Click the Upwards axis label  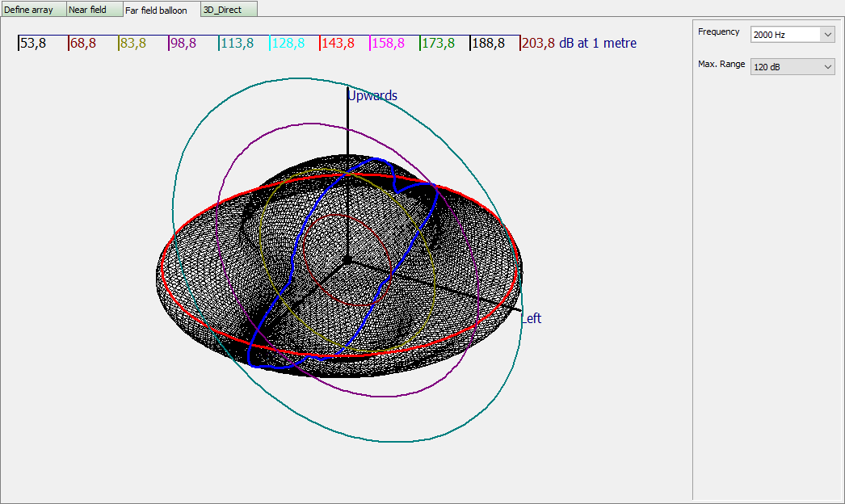coord(372,95)
